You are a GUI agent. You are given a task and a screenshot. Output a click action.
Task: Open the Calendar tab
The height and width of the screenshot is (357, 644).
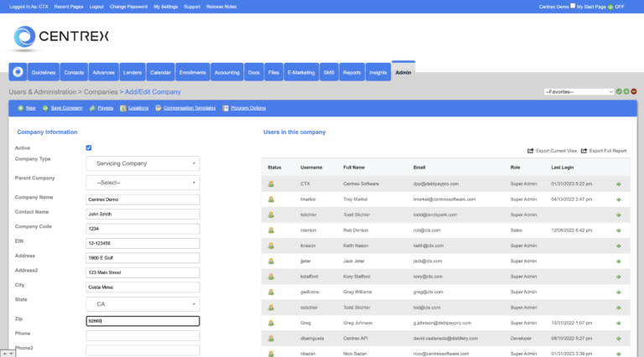160,72
